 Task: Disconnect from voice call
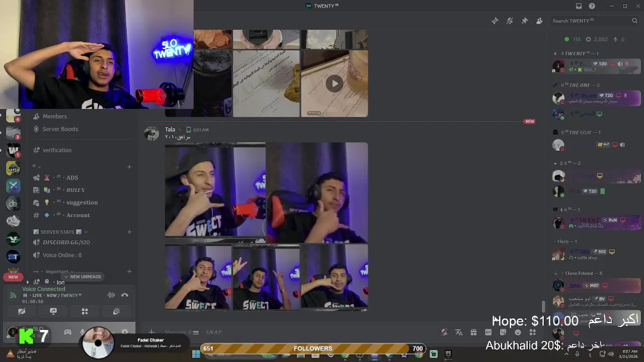point(125,295)
